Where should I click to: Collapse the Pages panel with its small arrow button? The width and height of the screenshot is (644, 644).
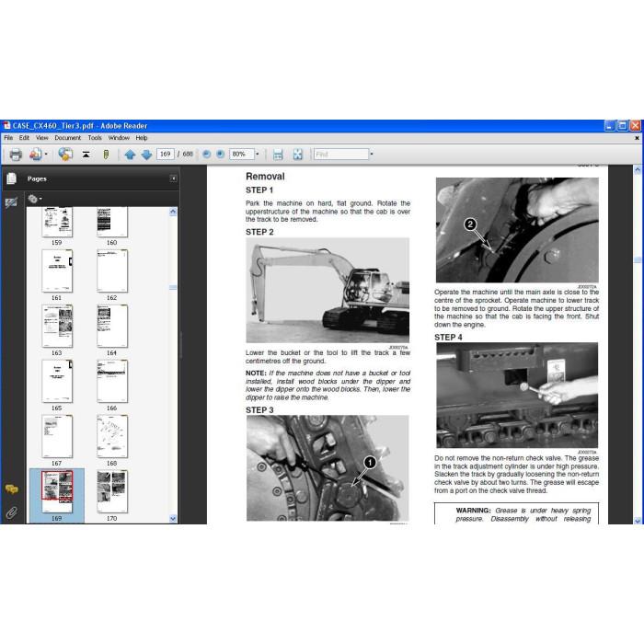[173, 178]
